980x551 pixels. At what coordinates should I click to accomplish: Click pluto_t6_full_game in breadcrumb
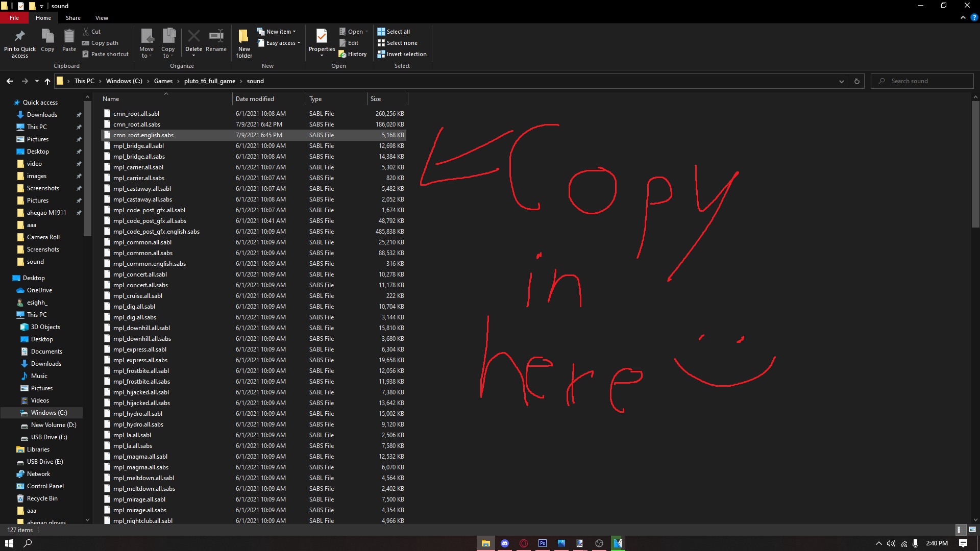210,81
